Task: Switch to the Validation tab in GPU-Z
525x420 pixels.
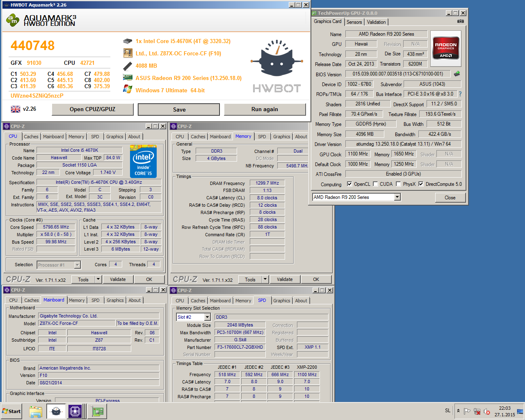Action: 377,22
